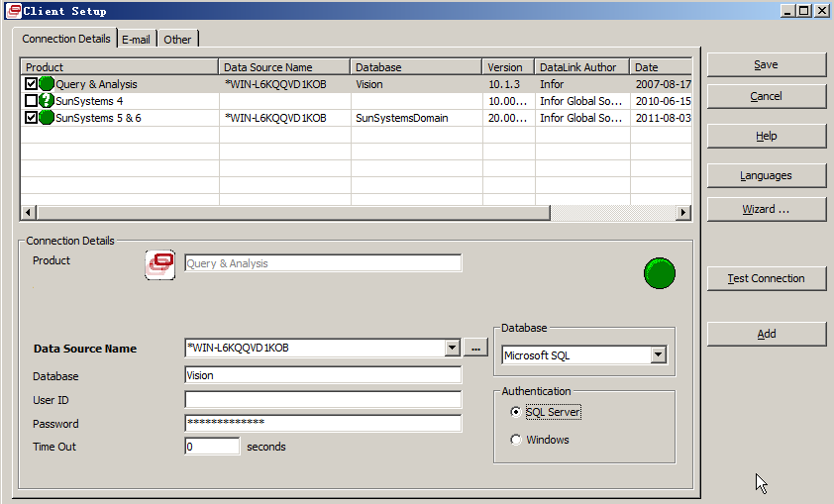
Task: Click the green status icon for SunSystems 5 & 6
Action: coord(47,118)
